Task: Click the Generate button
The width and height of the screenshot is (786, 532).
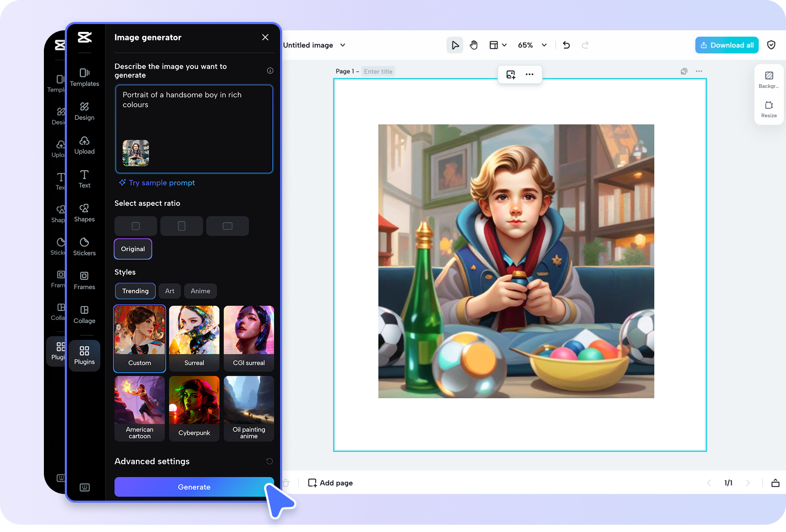Action: point(194,487)
